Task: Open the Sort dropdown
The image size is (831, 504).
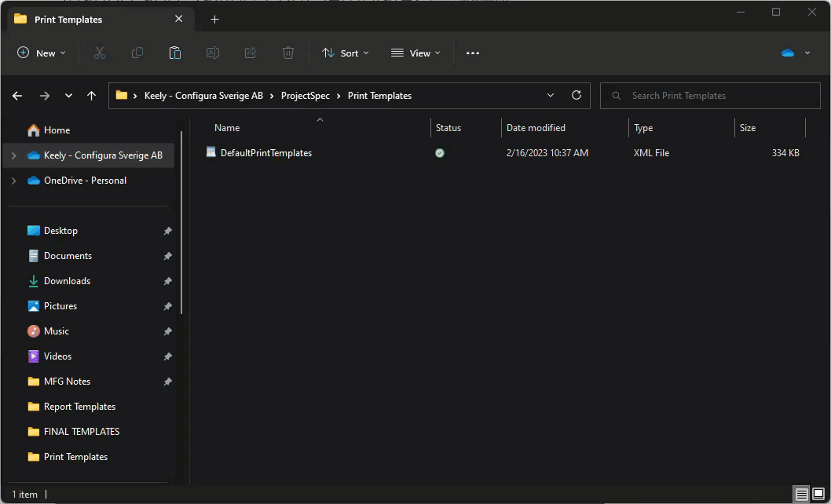Action: point(346,53)
